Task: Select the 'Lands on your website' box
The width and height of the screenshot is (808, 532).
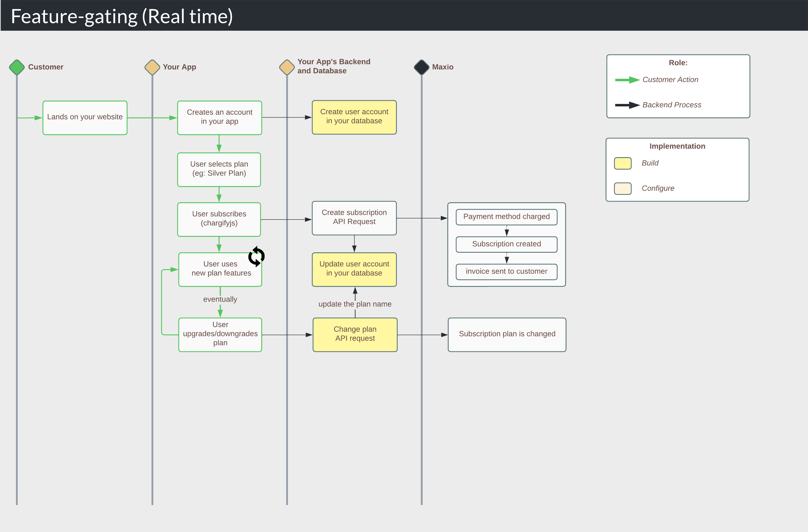Action: [85, 118]
